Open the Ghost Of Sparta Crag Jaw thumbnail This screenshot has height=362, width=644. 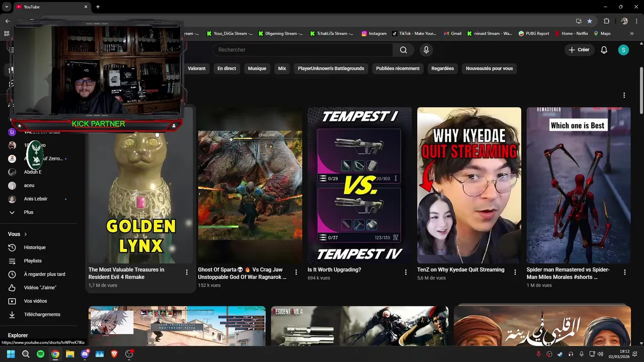(250, 186)
